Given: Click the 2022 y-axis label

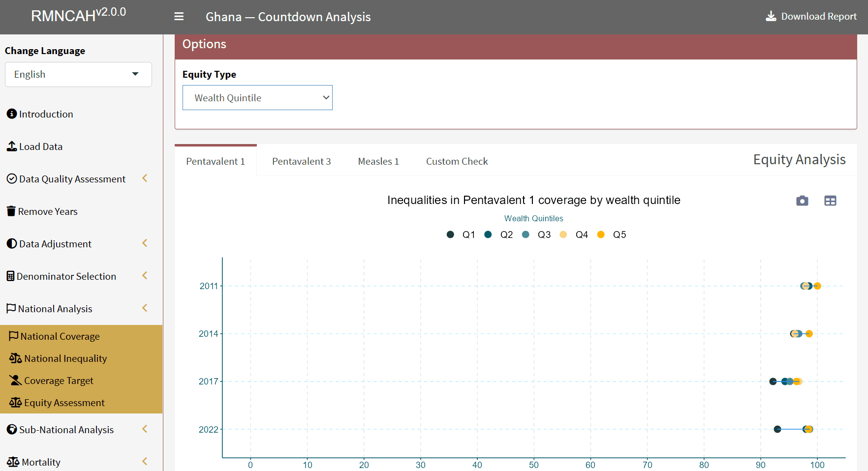Looking at the screenshot, I should [x=208, y=430].
